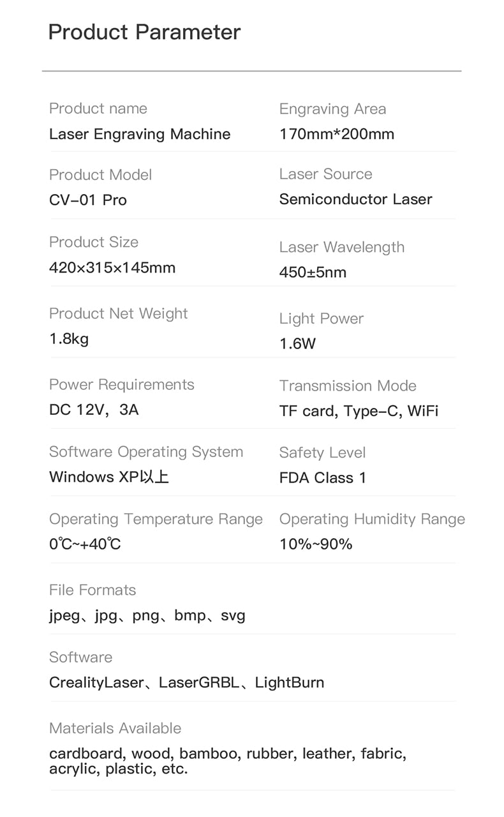Screen dimensions: 504x817
Task: Click the Operating Humidity Range label
Action: click(373, 520)
